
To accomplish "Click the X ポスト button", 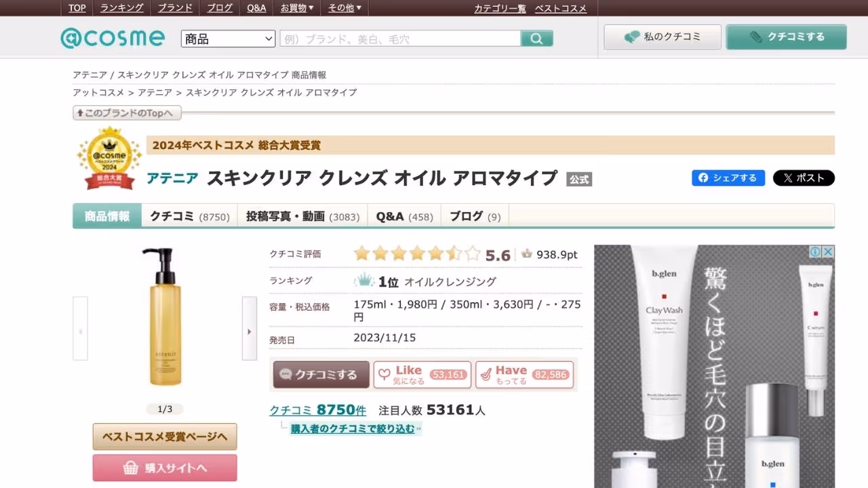I will [804, 178].
